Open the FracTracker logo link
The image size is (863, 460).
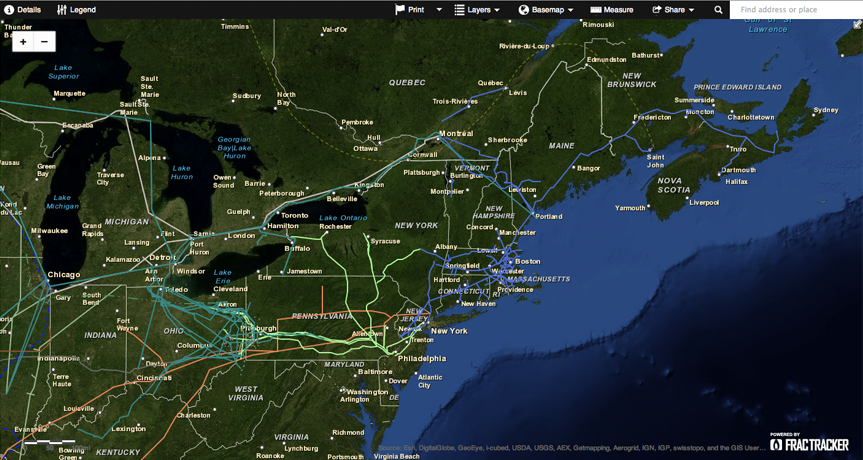809,443
